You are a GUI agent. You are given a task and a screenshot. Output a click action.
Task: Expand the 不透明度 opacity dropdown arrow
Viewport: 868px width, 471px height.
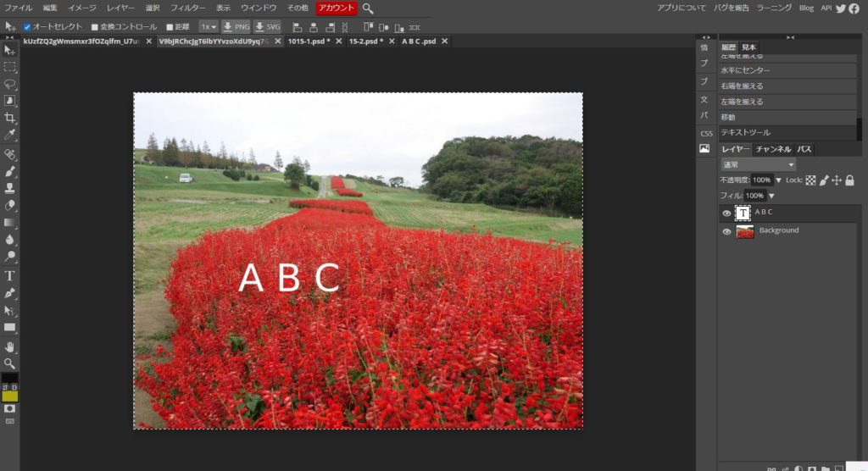[x=778, y=180]
